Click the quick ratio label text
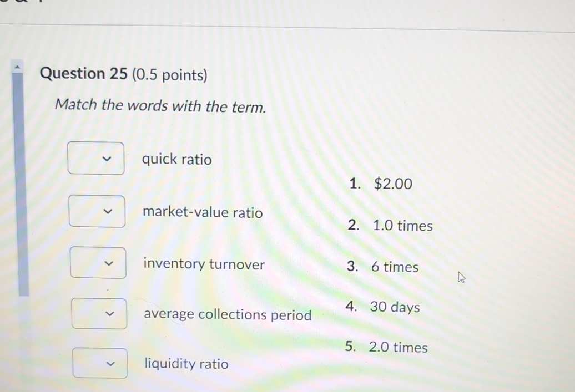 pyautogui.click(x=176, y=159)
